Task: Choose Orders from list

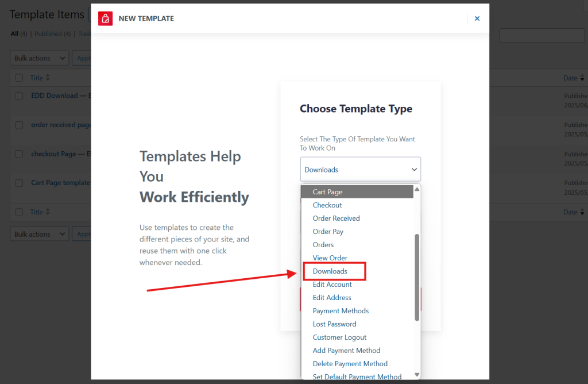Action: 357,244
